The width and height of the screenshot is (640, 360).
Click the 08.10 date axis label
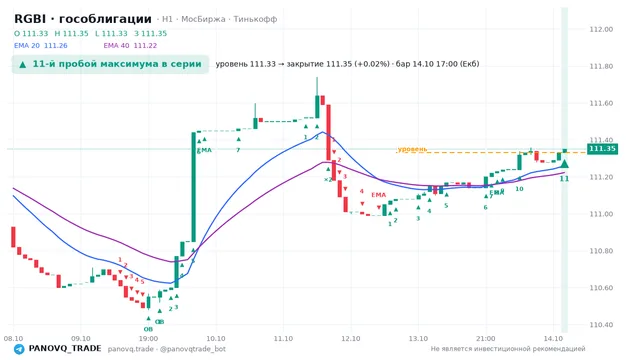[x=13, y=339]
